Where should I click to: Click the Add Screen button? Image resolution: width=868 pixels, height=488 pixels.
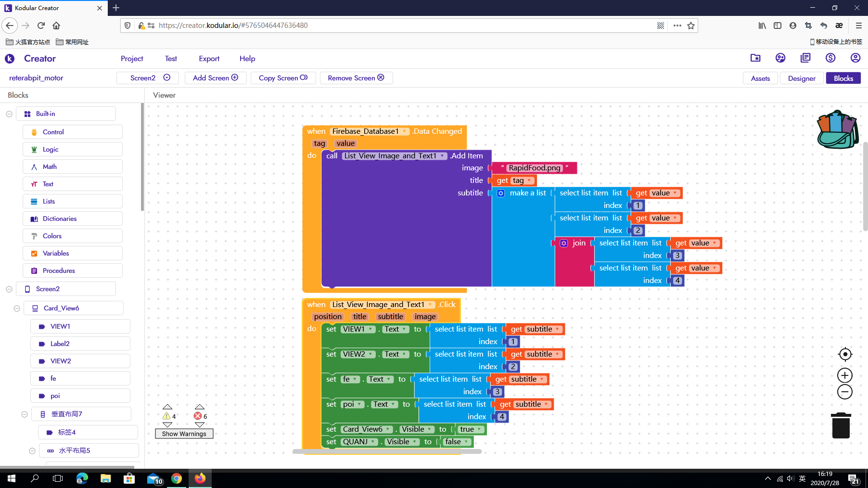[x=215, y=77]
